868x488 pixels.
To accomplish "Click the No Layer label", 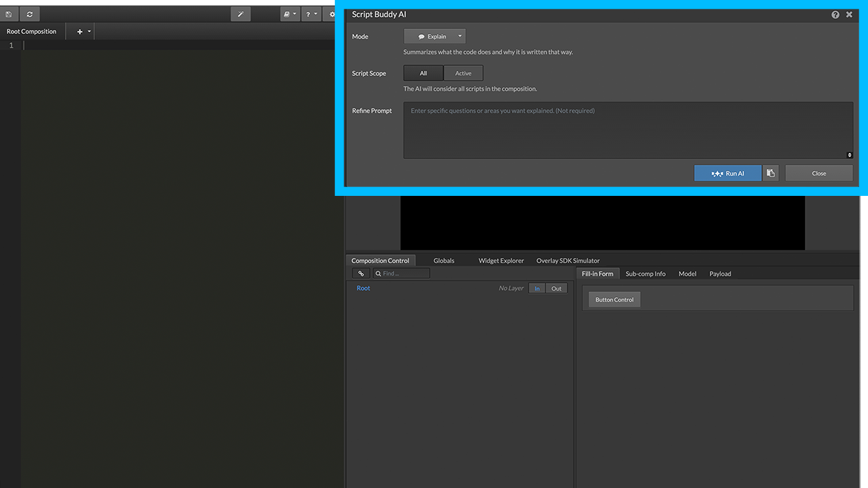I will (511, 289).
